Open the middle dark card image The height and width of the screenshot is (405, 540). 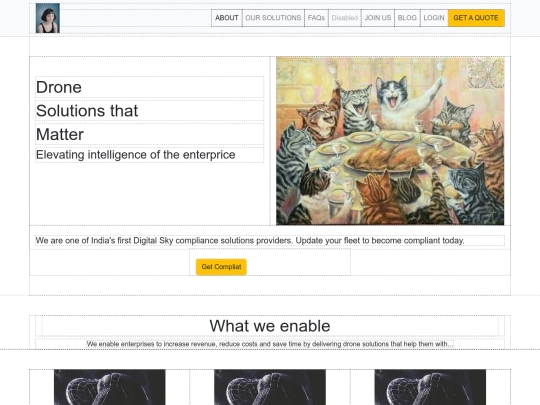(270, 387)
